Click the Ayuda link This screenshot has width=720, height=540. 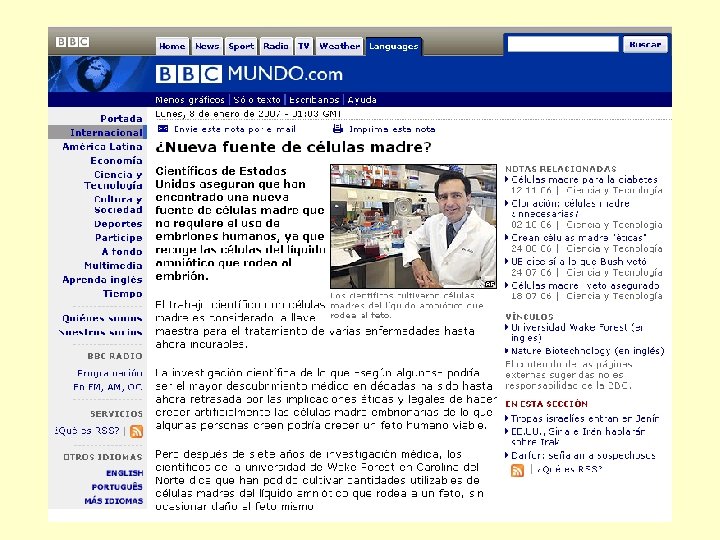tap(362, 100)
